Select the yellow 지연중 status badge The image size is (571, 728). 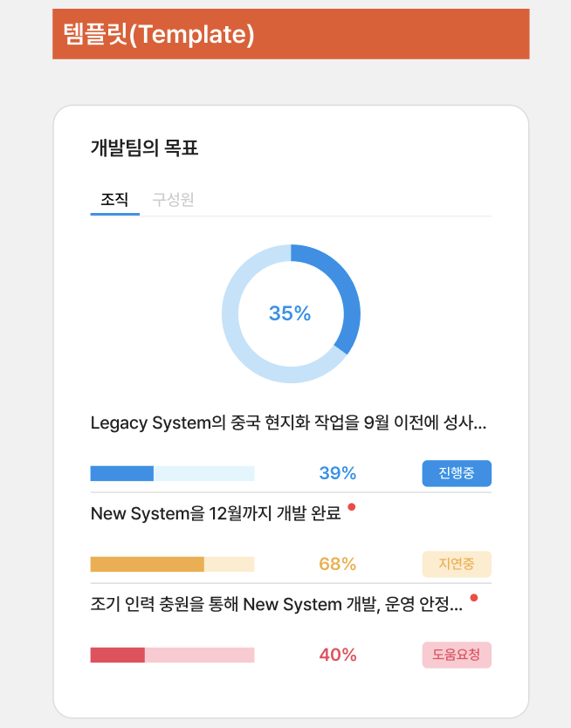(x=456, y=564)
